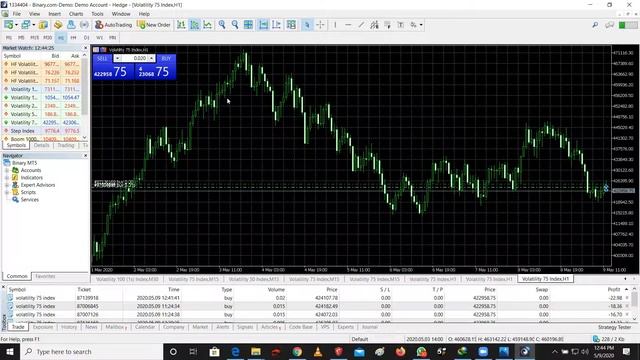Open the Windows Start menu
This screenshot has width=640, height=360.
click(9, 351)
